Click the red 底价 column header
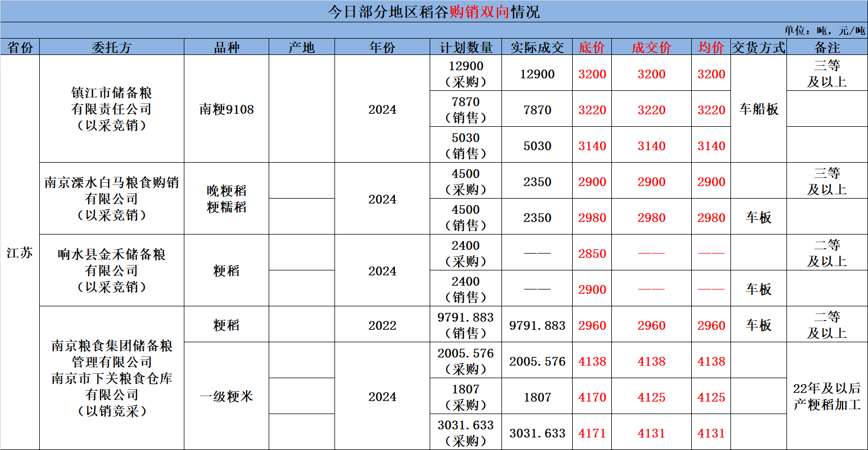This screenshot has height=450, width=868. click(x=592, y=47)
